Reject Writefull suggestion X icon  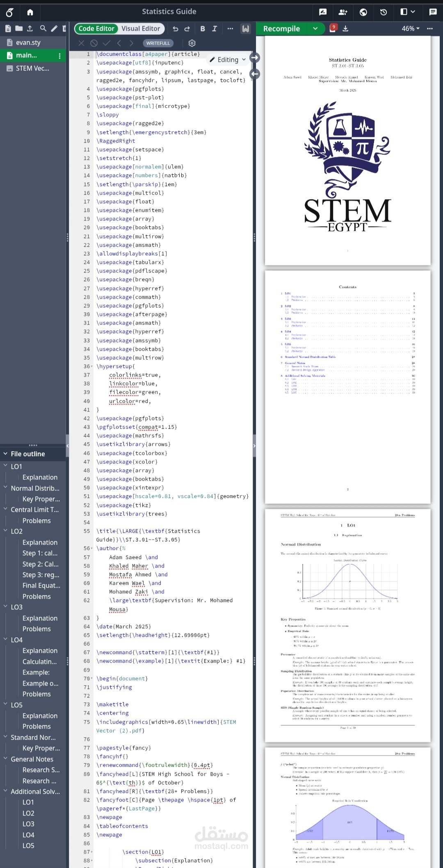pyautogui.click(x=81, y=43)
